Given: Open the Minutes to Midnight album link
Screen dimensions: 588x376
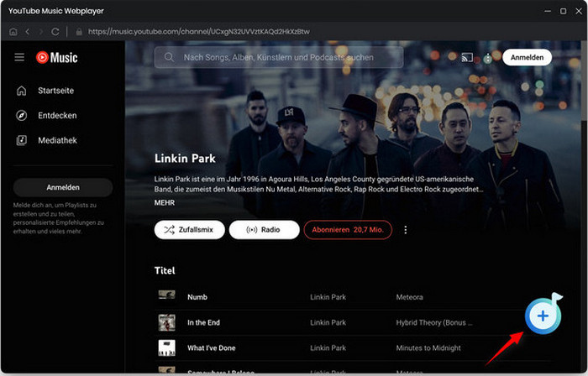Looking at the screenshot, I should tap(428, 348).
